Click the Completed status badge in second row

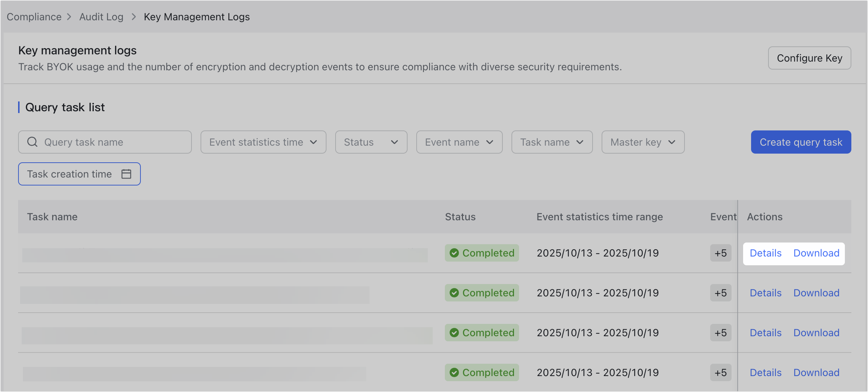482,293
